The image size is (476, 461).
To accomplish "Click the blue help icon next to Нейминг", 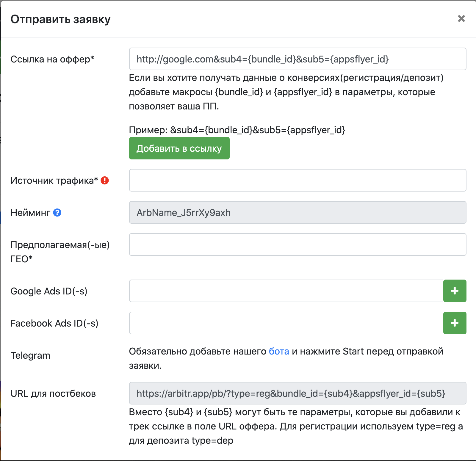I will 57,212.
